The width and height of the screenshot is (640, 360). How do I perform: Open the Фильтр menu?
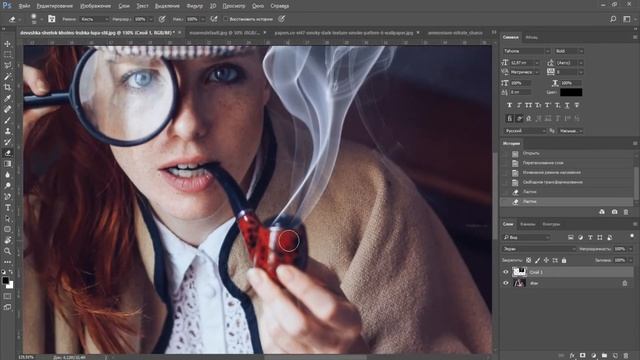(195, 6)
